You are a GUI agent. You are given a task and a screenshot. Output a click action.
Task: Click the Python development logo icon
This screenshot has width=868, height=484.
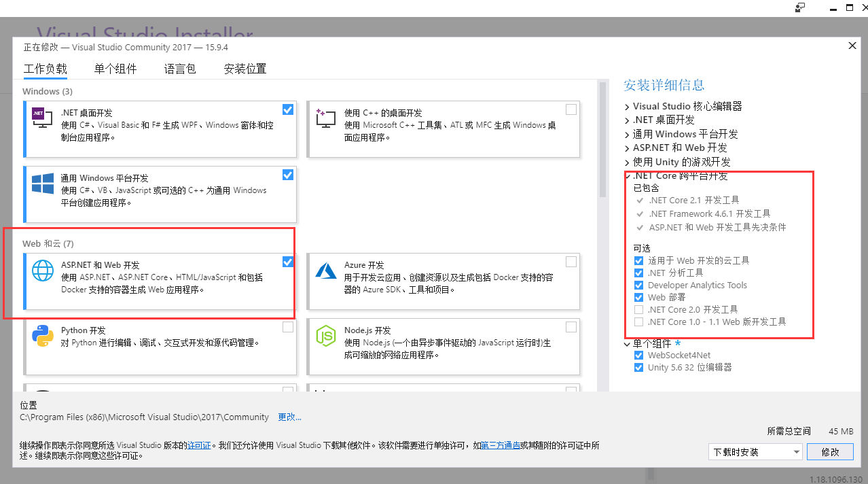pos(43,336)
